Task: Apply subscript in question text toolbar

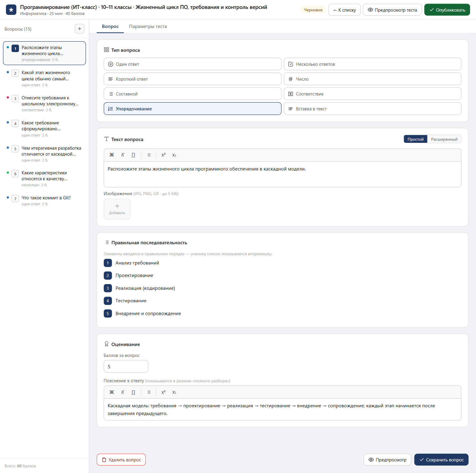Action: point(174,155)
